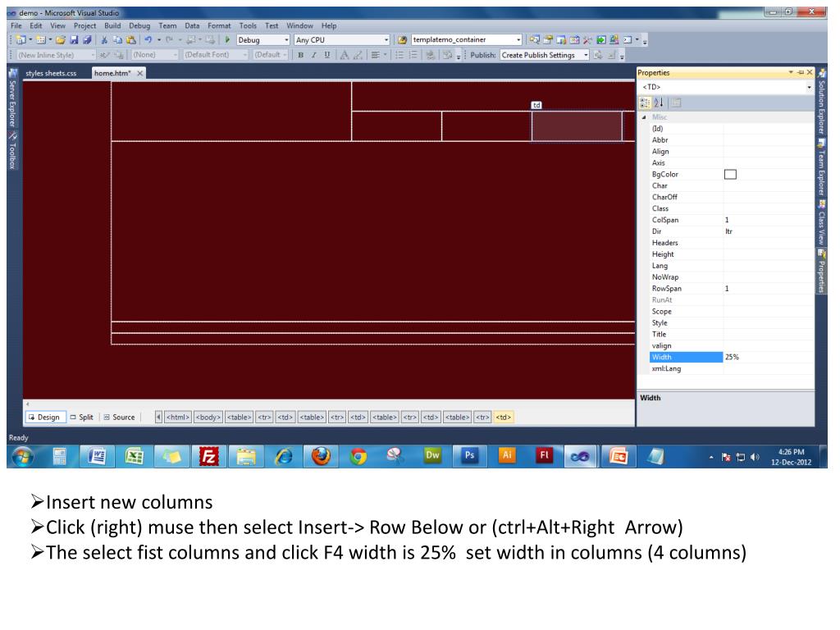Close the home.htm tab
Image resolution: width=840 pixels, height=630 pixels.
coord(139,73)
